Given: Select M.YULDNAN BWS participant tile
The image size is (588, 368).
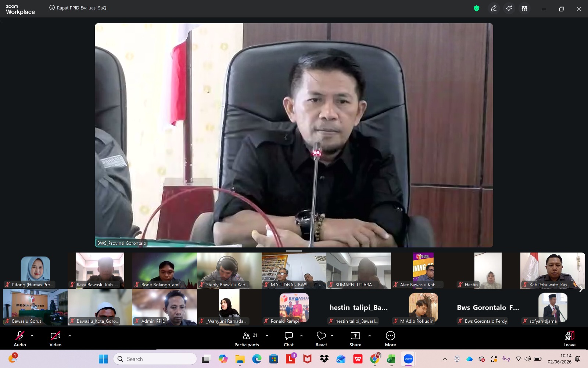Looking at the screenshot, I should click(294, 270).
